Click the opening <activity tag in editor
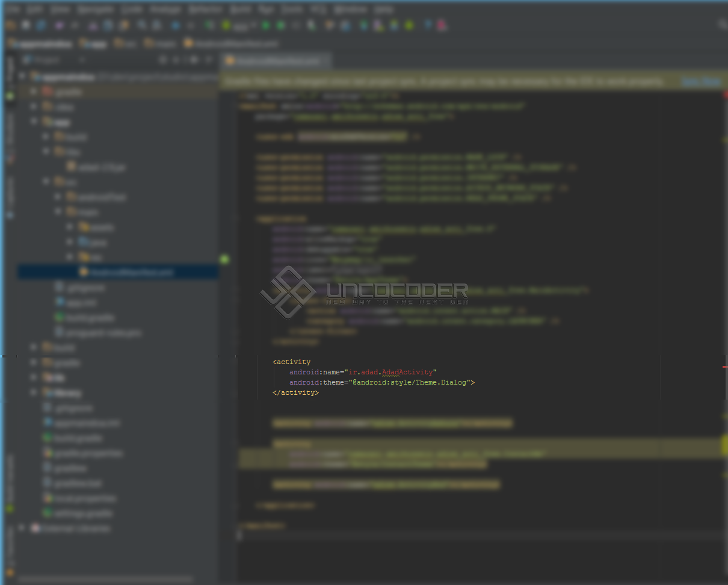Screen dimensions: 728x585 click(x=292, y=362)
